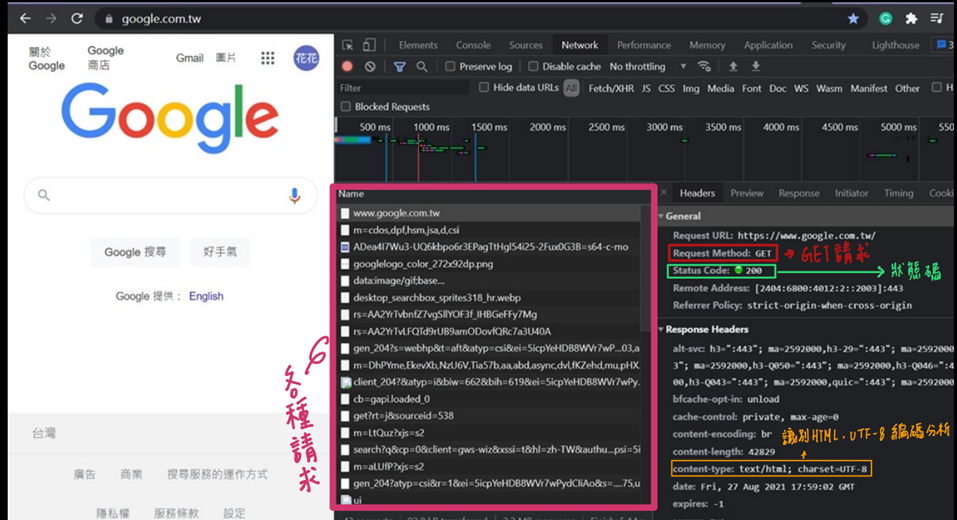
Task: Filter requests by WS
Action: (x=801, y=88)
